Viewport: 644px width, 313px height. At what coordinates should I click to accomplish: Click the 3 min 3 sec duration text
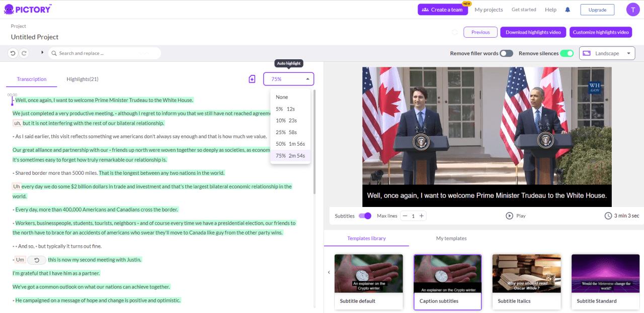pos(626,216)
